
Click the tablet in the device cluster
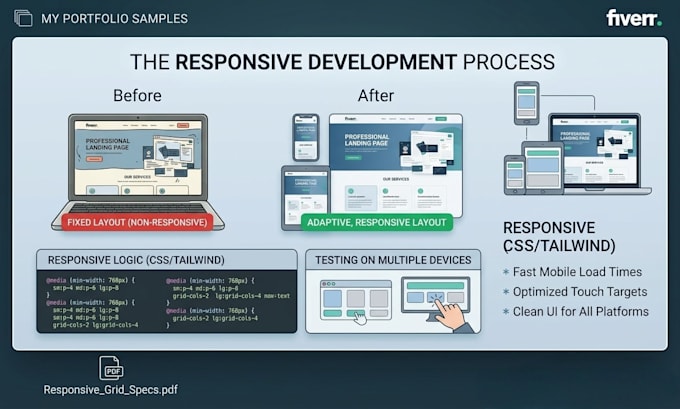click(543, 167)
